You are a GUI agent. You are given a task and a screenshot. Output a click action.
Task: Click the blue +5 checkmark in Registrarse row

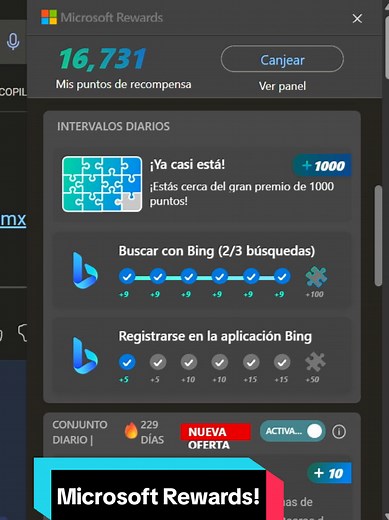pos(127,362)
